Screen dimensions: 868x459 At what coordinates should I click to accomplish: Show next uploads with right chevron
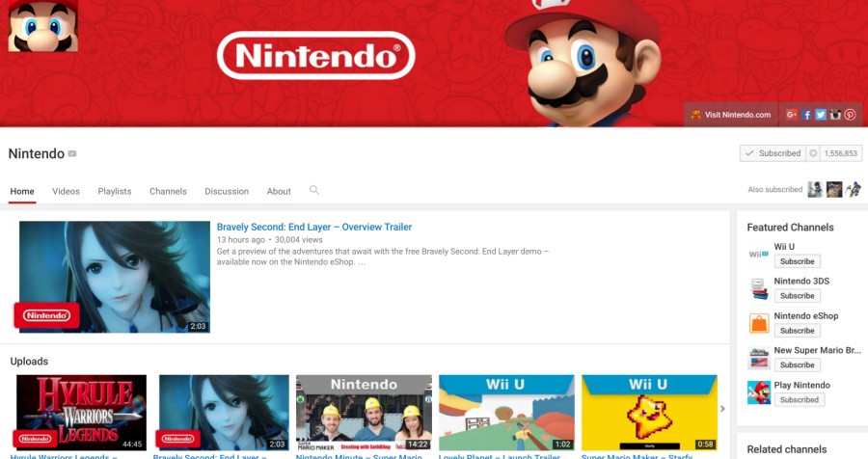tap(722, 409)
